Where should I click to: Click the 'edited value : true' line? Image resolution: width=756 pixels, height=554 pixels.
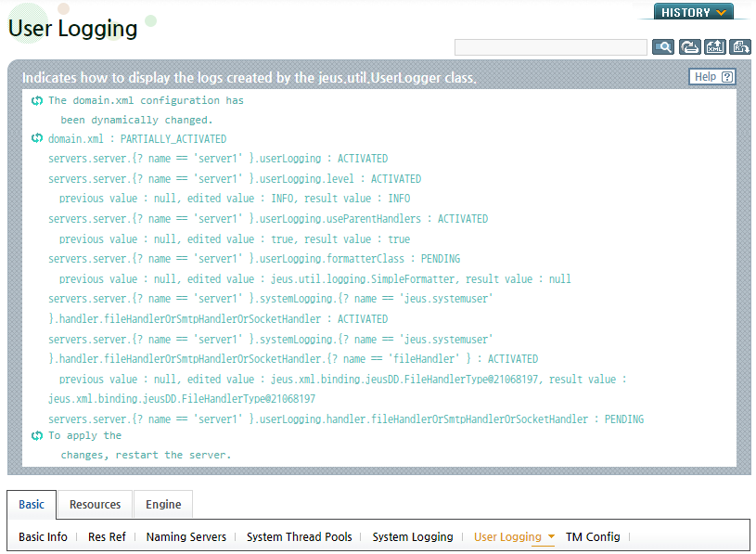(x=235, y=239)
